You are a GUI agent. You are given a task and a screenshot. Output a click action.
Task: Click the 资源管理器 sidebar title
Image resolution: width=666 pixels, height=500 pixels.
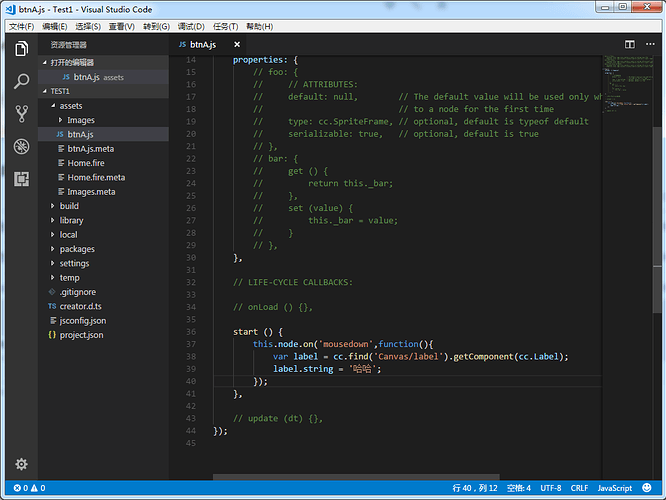pos(68,45)
